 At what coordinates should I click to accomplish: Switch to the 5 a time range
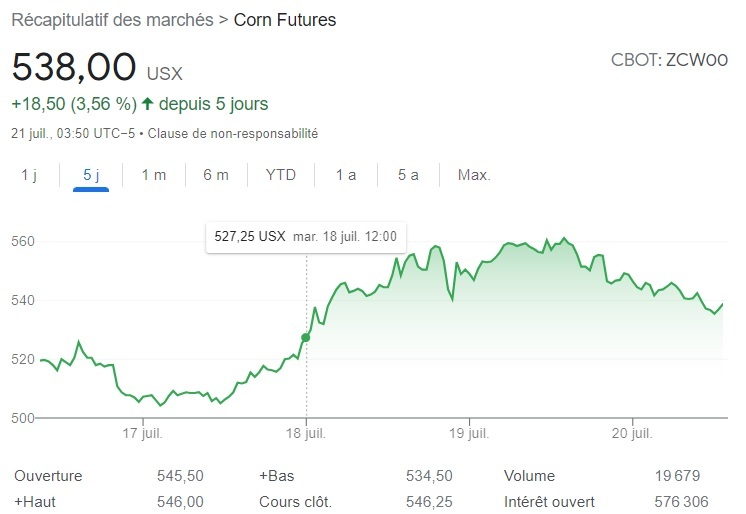click(x=408, y=175)
